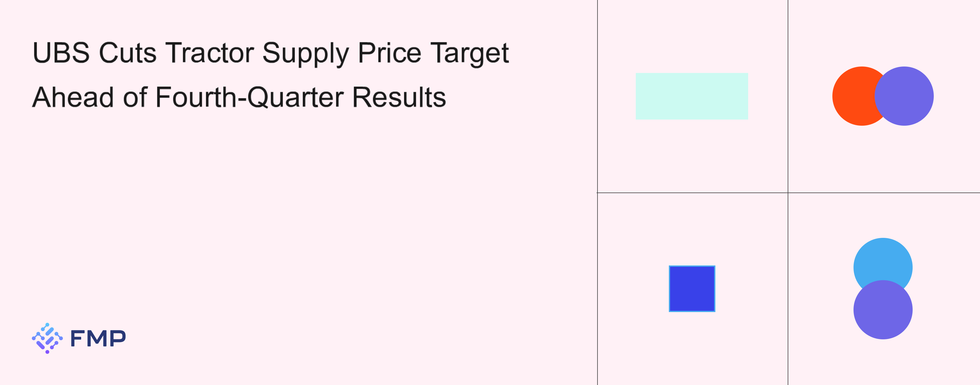Select the light blue circle shape
Viewport: 980px width, 385px height.
[883, 259]
